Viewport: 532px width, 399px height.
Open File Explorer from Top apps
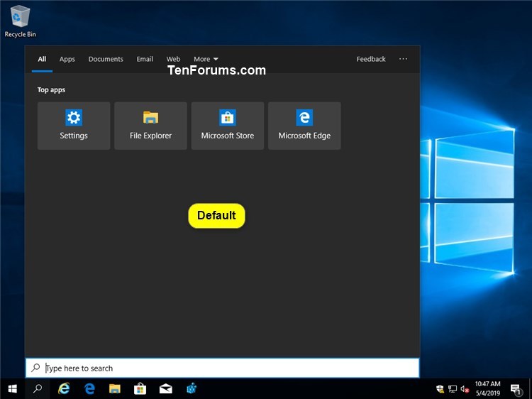tap(150, 126)
